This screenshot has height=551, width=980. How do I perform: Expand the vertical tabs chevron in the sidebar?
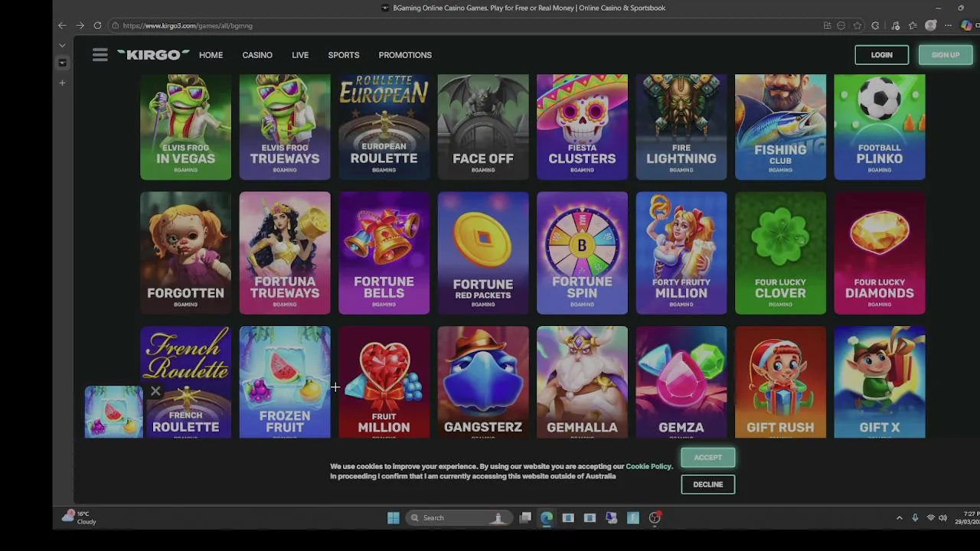62,46
